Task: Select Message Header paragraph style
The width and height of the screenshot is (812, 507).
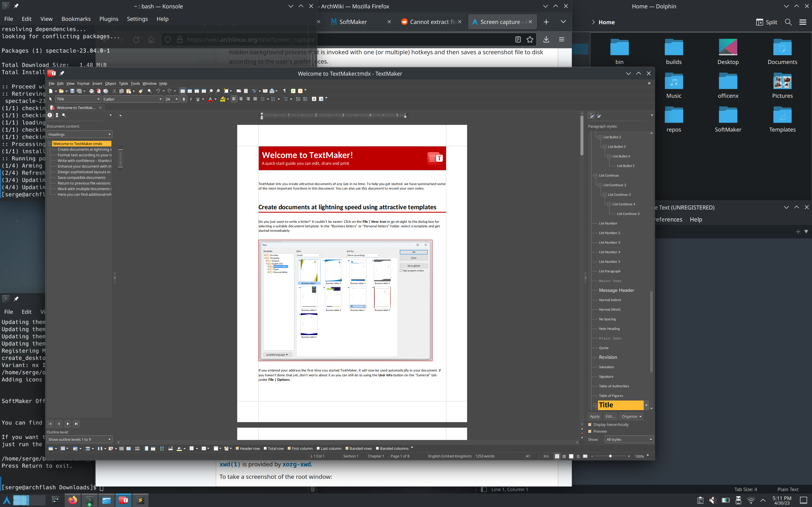Action: point(616,290)
